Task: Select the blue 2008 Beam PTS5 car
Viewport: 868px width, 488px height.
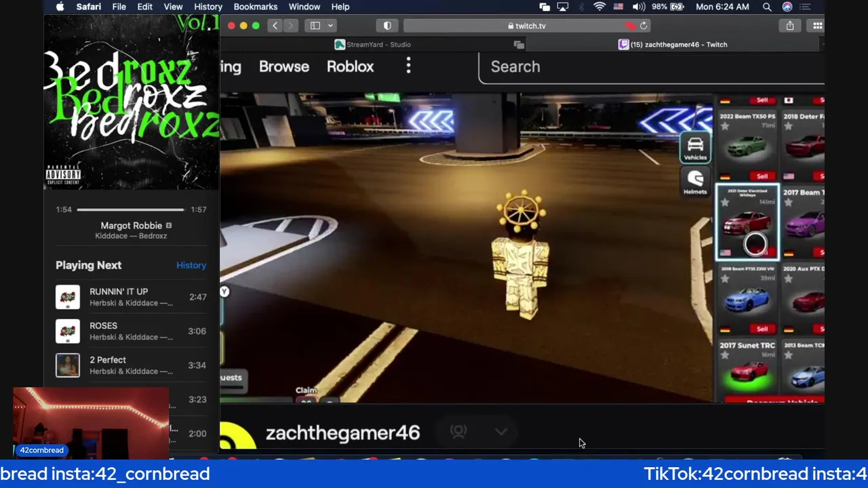Action: (x=747, y=298)
